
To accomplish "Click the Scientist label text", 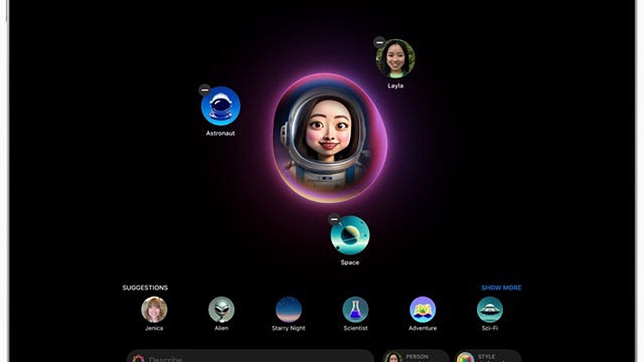I will (356, 328).
